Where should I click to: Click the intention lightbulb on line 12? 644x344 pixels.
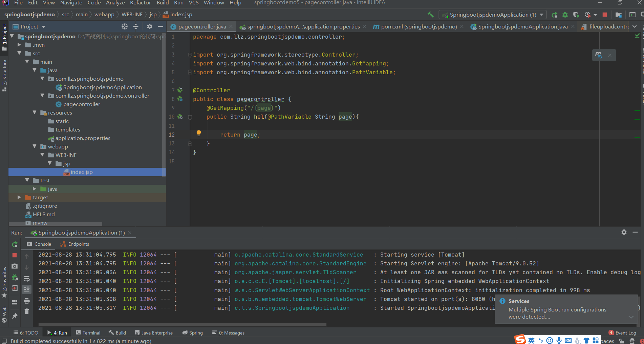pyautogui.click(x=199, y=133)
